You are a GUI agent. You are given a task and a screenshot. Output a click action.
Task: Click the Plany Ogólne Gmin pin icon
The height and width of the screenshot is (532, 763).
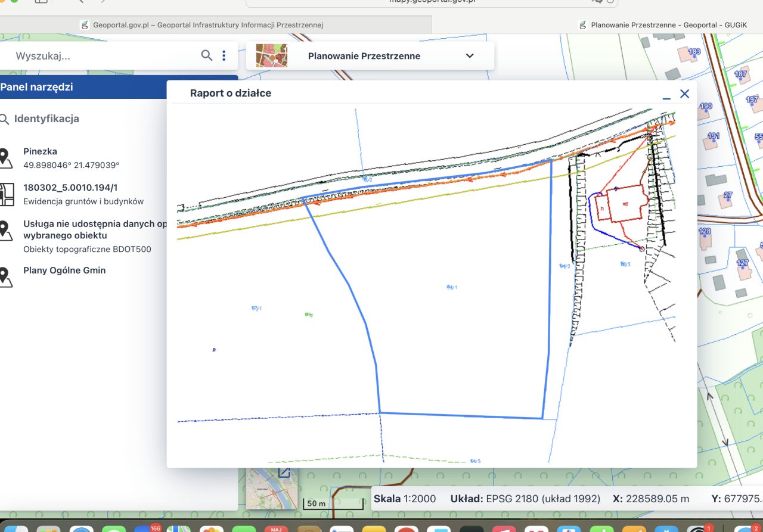tap(5, 277)
